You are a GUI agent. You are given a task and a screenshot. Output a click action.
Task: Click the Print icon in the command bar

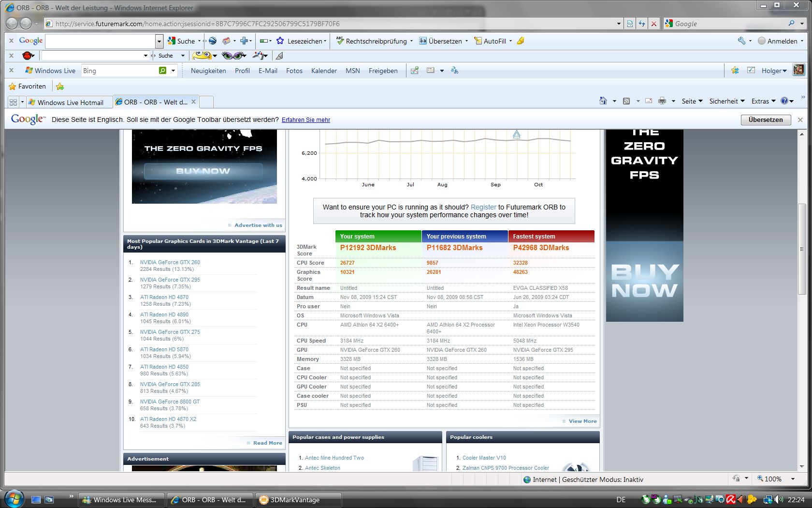tap(662, 101)
